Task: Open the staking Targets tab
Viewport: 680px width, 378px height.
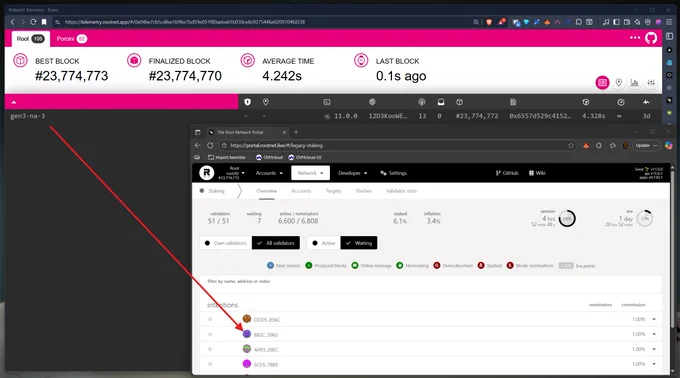Action: (333, 191)
